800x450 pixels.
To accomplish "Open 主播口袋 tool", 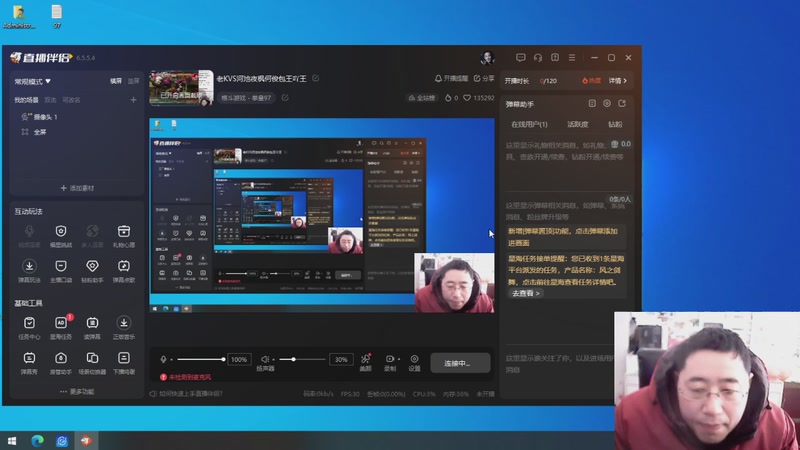I will click(61, 270).
